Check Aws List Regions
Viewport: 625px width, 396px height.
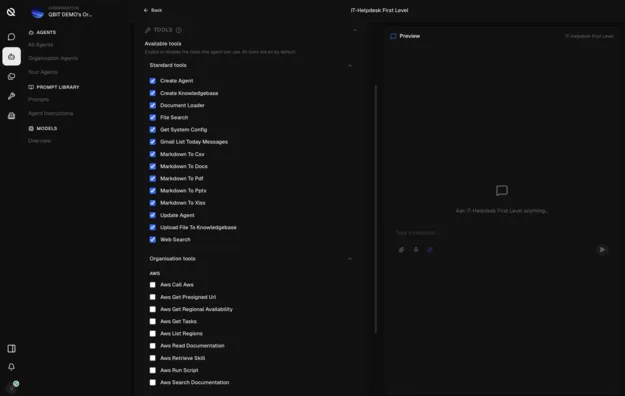pos(153,333)
